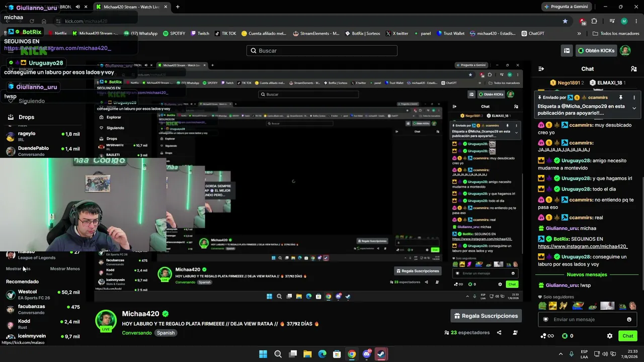Unpin the pinned chat message

tap(621, 98)
